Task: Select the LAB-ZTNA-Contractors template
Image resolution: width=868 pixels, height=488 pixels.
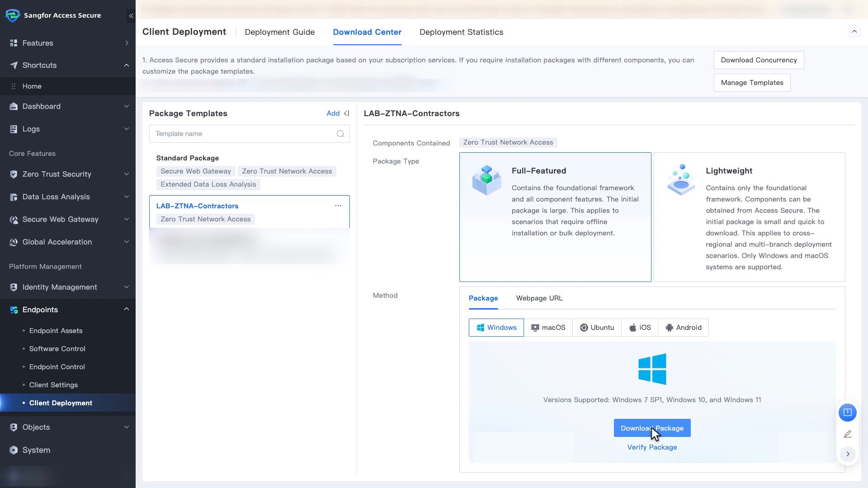Action: (x=249, y=211)
